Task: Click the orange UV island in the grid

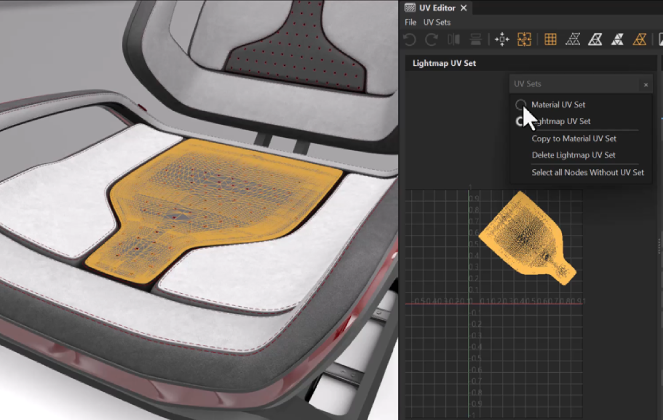Action: click(528, 238)
